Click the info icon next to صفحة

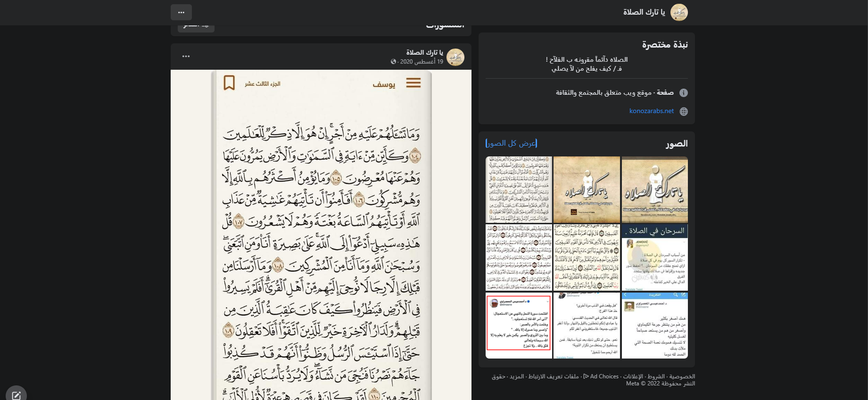click(683, 93)
